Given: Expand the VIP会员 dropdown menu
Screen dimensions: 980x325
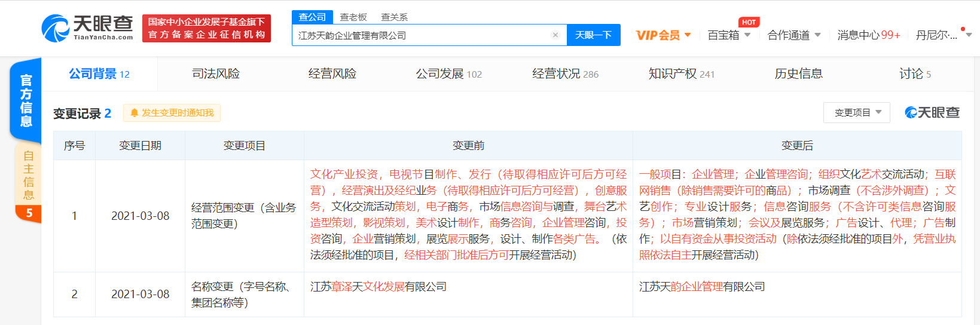Looking at the screenshot, I should coord(663,35).
